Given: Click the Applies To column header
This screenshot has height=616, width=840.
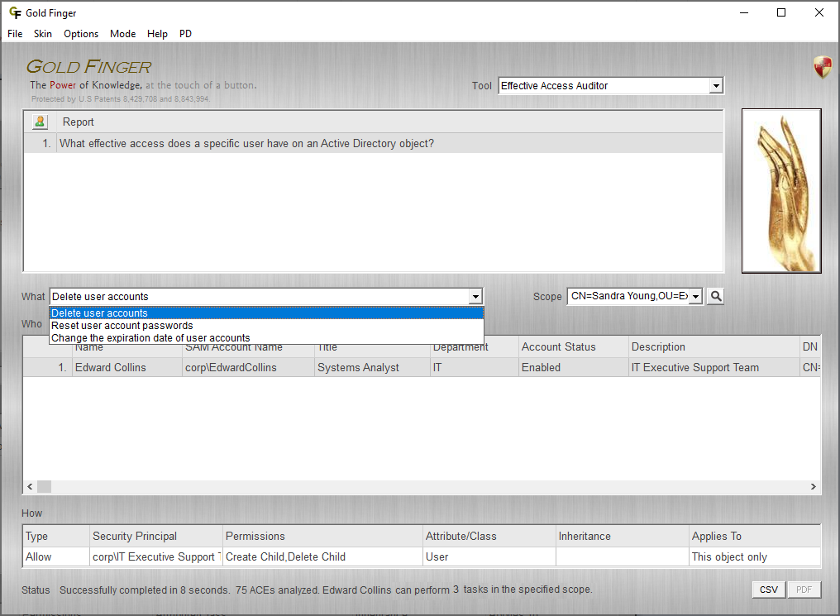Looking at the screenshot, I should pyautogui.click(x=755, y=536).
